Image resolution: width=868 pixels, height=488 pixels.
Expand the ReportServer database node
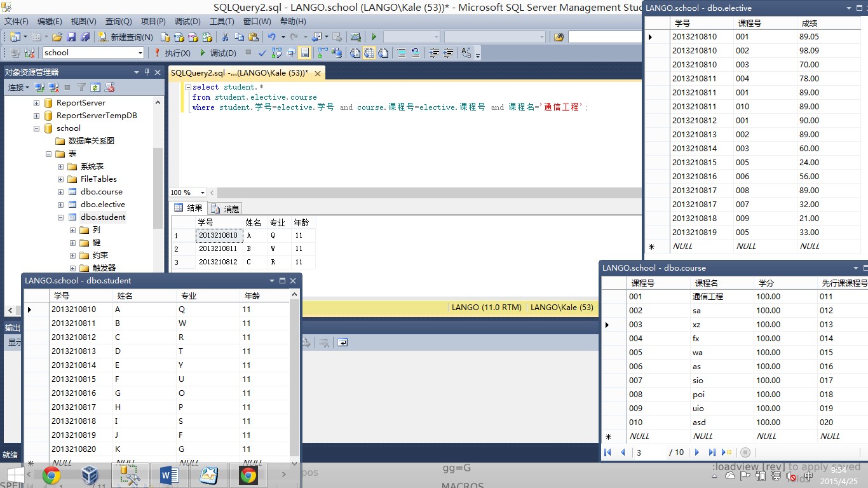coord(36,103)
